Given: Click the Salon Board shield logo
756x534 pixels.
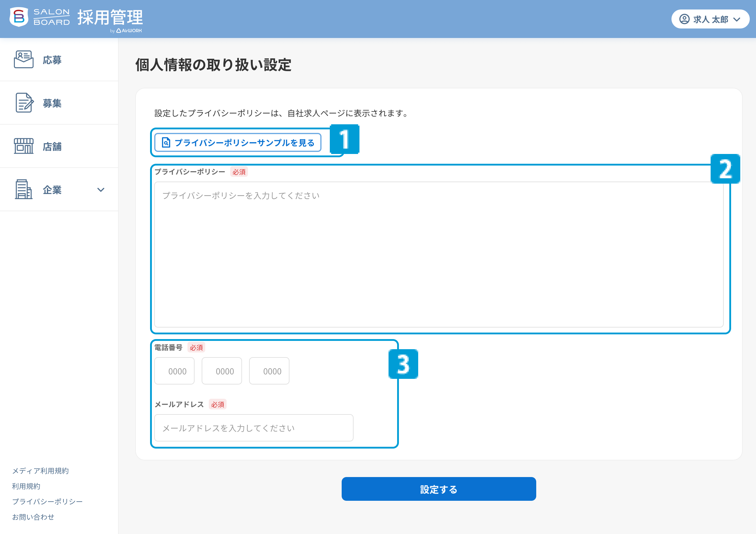Looking at the screenshot, I should coord(19,17).
